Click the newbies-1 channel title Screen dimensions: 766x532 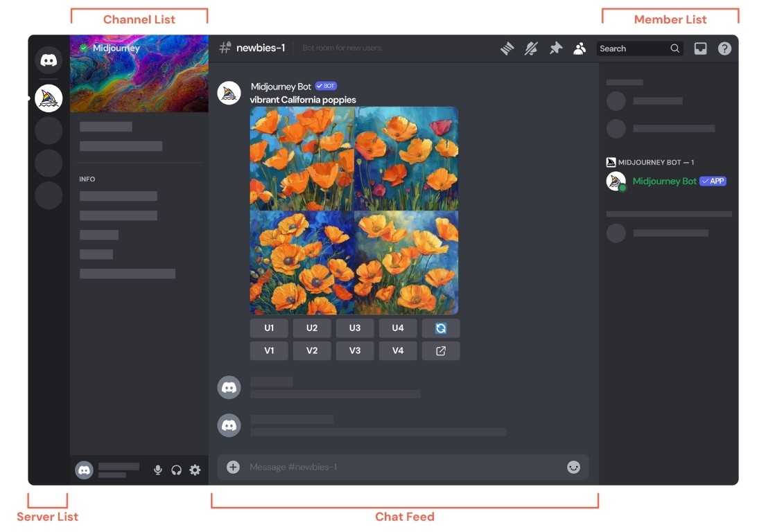[261, 48]
